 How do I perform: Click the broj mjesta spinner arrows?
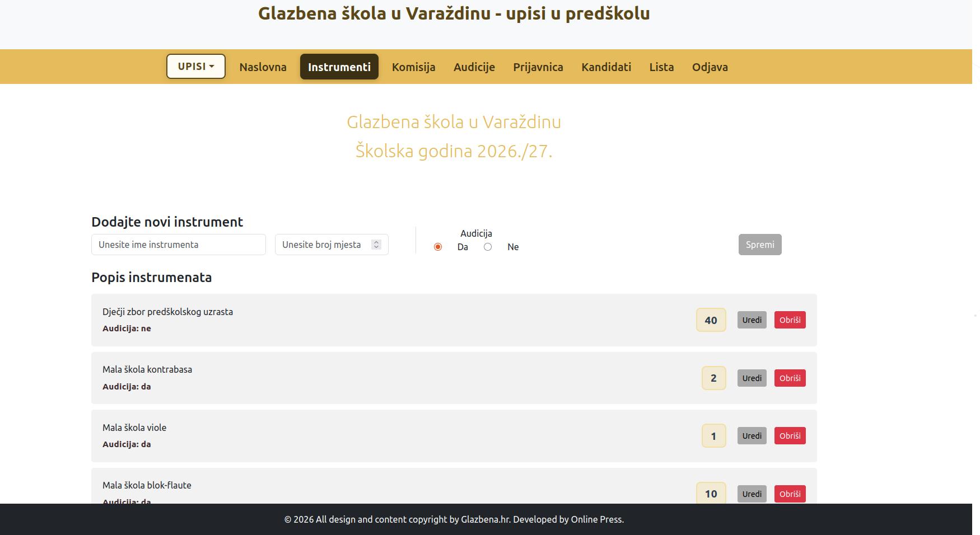point(376,245)
